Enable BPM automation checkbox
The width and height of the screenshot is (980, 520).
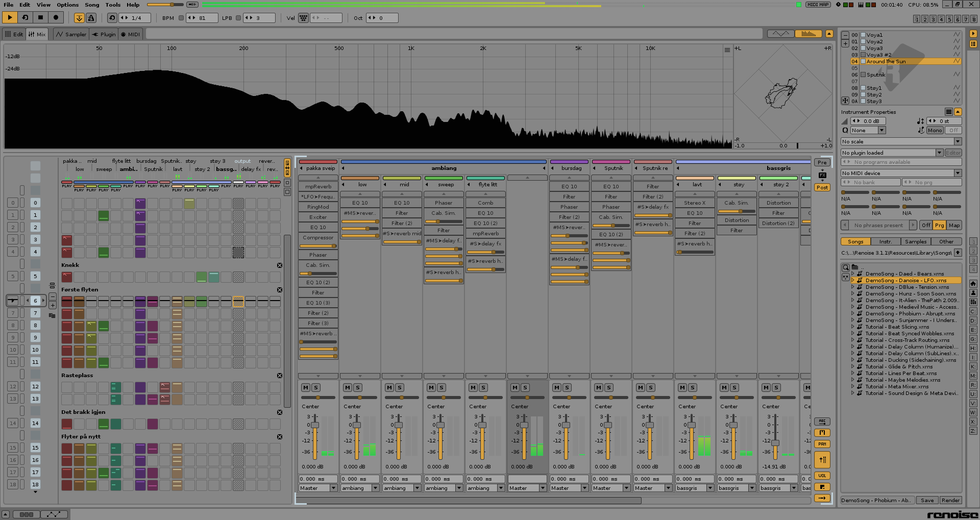181,18
